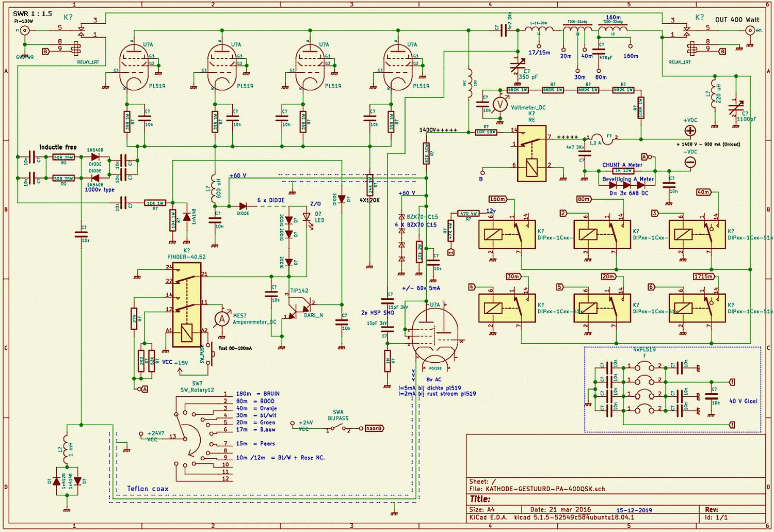Image resolution: width=774 pixels, height=532 pixels.
Task: Click the +VDC plus terminal symbol
Action: (x=689, y=131)
